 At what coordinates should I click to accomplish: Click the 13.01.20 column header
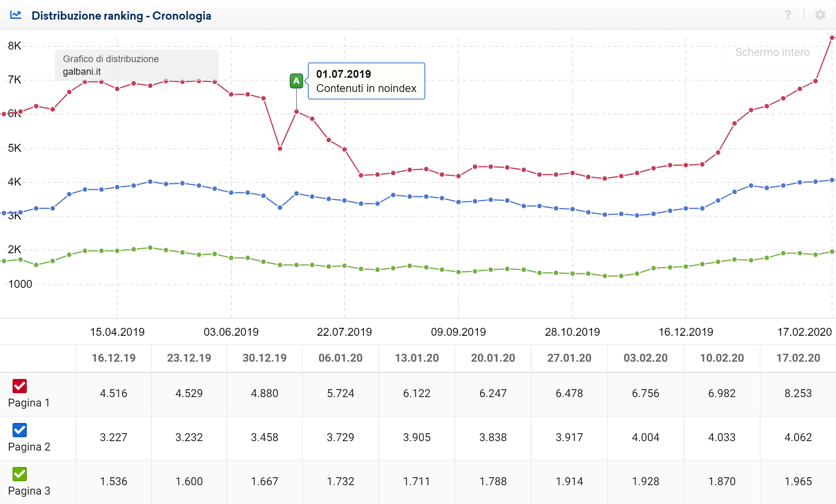coord(417,358)
